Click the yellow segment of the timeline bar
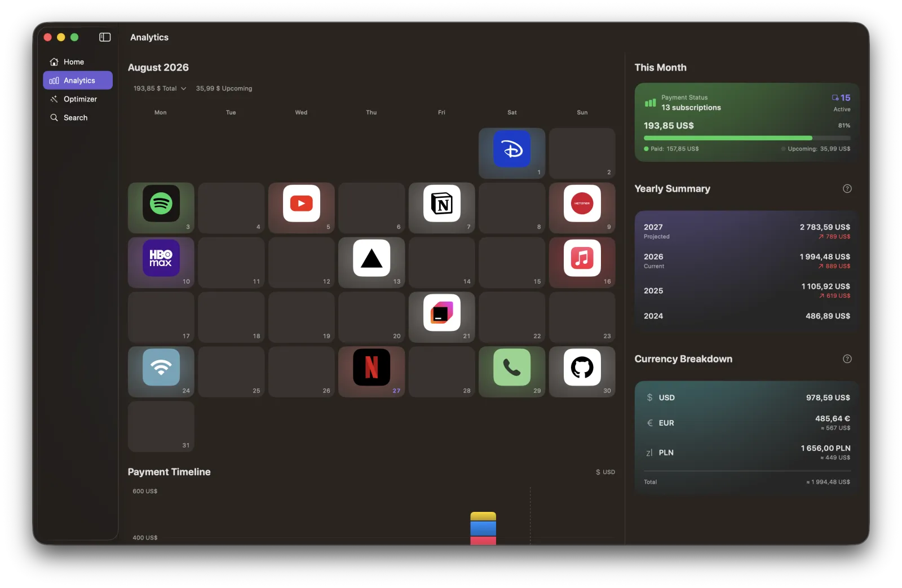 tap(483, 516)
